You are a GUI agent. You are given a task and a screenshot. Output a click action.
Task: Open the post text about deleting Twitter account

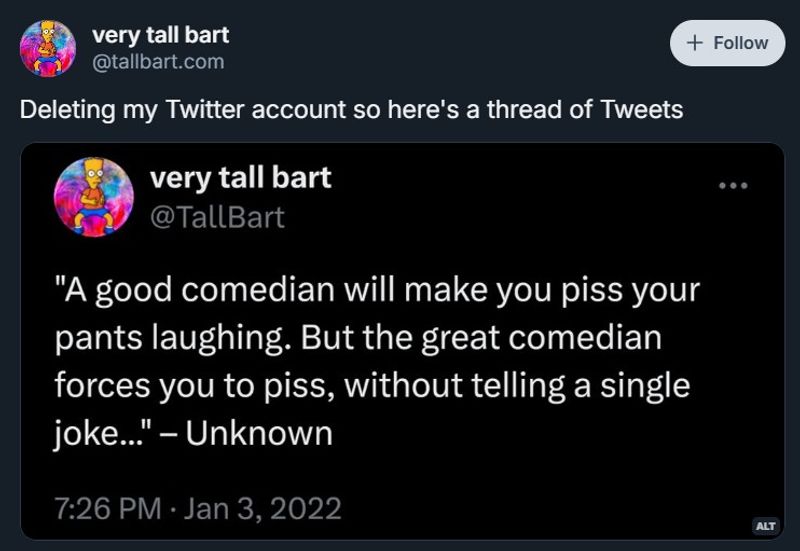point(351,109)
